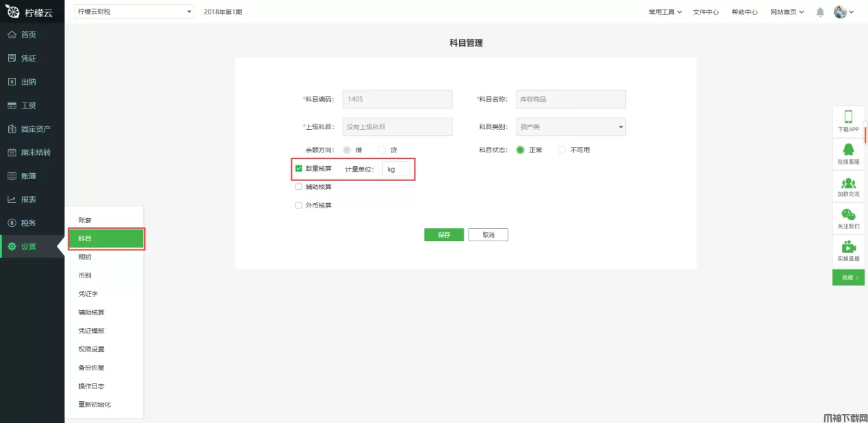Screen dimensions: 868x423
Task: Click the 上级科目 field
Action: click(397, 126)
